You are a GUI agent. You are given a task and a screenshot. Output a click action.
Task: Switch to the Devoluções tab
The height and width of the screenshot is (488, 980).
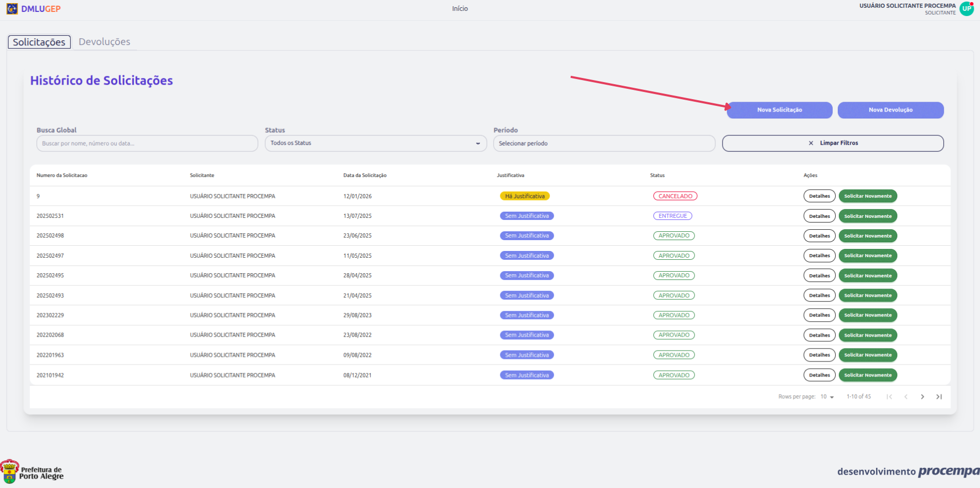click(104, 42)
